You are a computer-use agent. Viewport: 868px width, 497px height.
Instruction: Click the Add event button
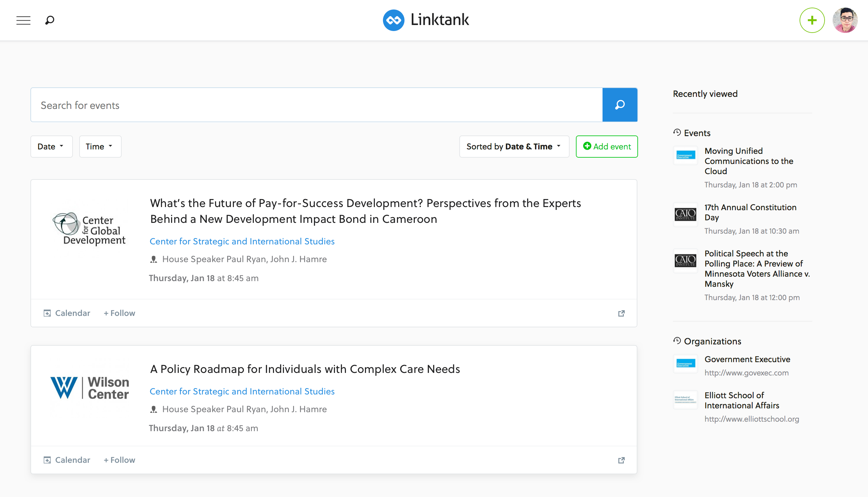[x=607, y=147]
